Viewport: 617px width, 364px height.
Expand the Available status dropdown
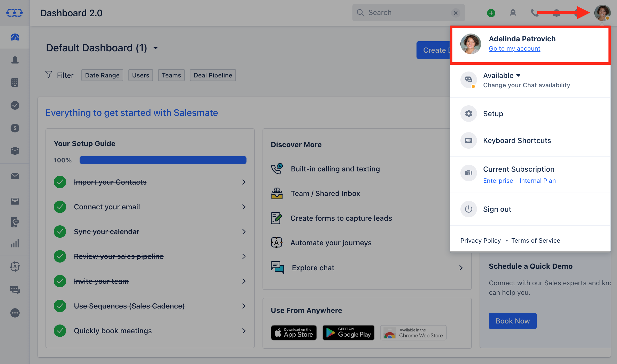point(502,75)
